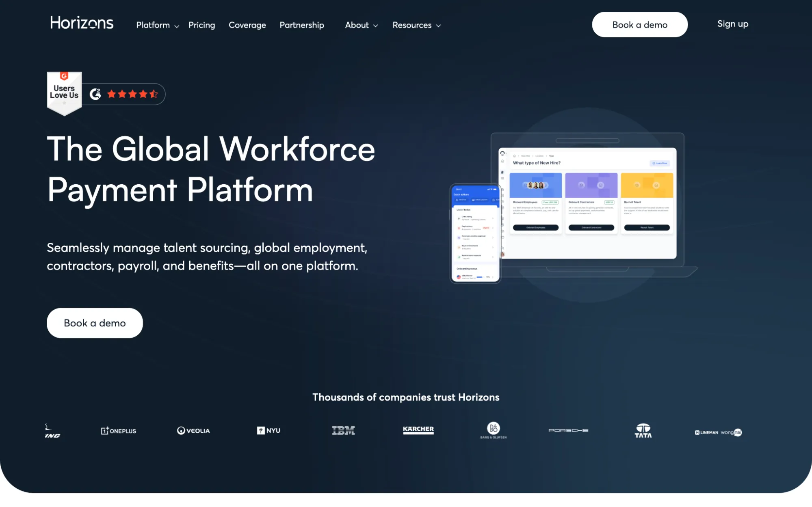Click the Tata company logo
The width and height of the screenshot is (812, 507).
[x=643, y=431]
